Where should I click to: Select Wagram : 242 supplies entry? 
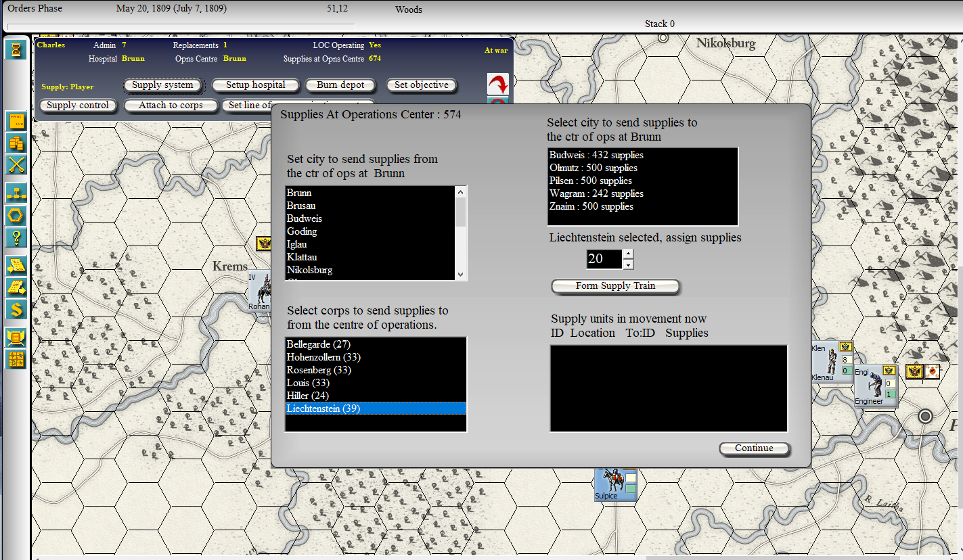[x=642, y=193]
